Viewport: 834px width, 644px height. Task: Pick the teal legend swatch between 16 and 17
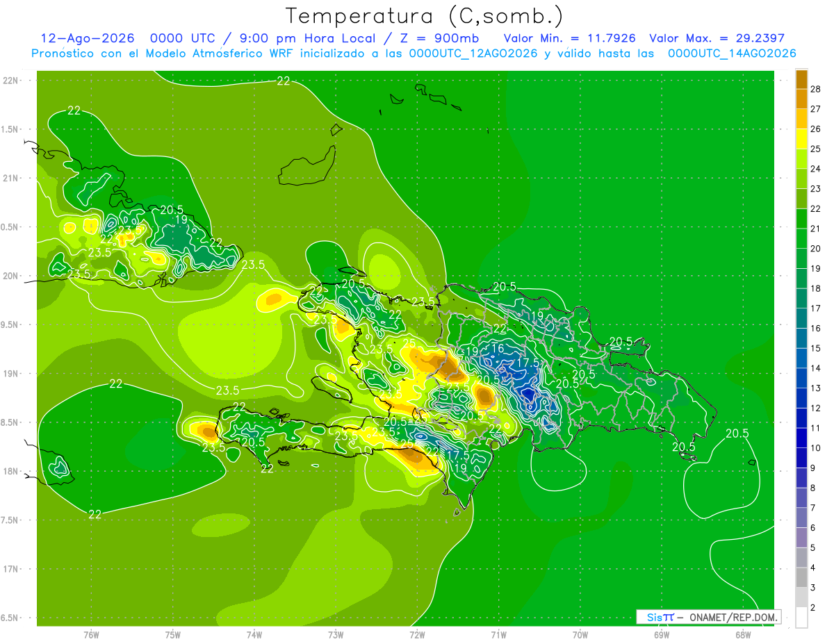point(801,318)
